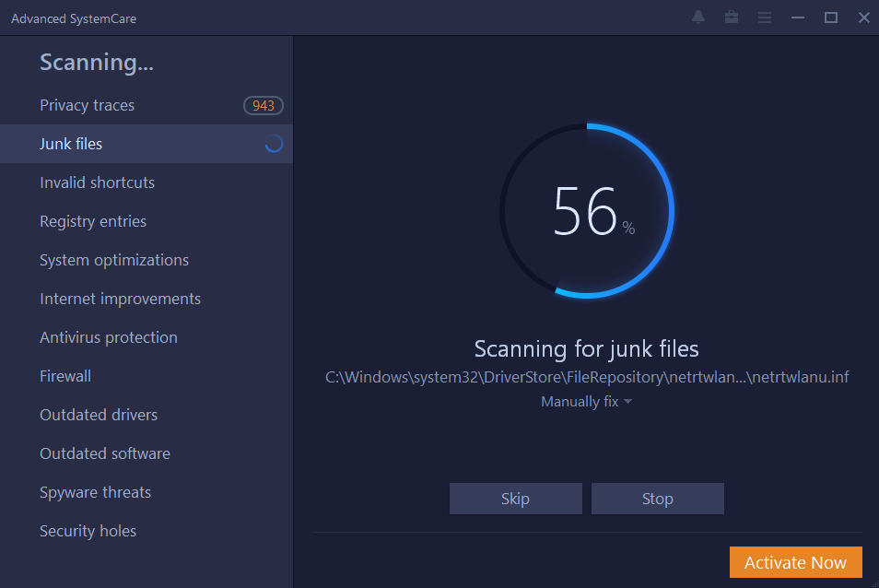The image size is (879, 588).
Task: Click the Scanning for junk files label
Action: (586, 348)
